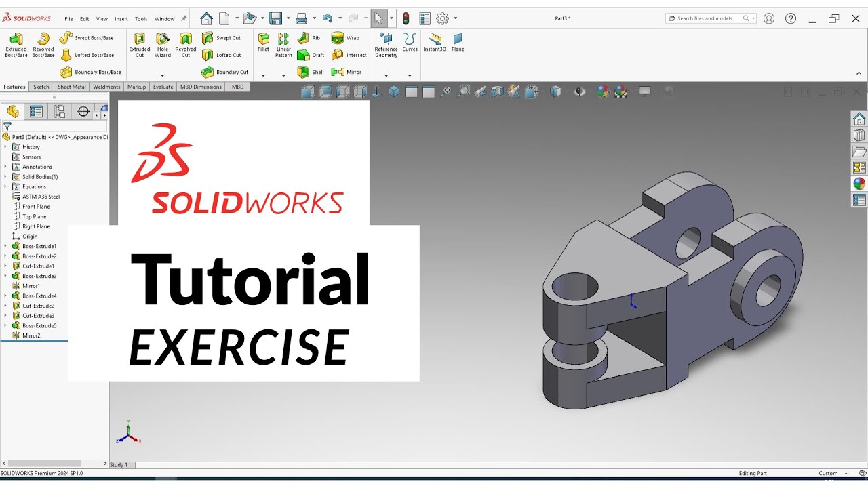
Task: Expand Solid Bodies(1) node
Action: click(x=5, y=177)
